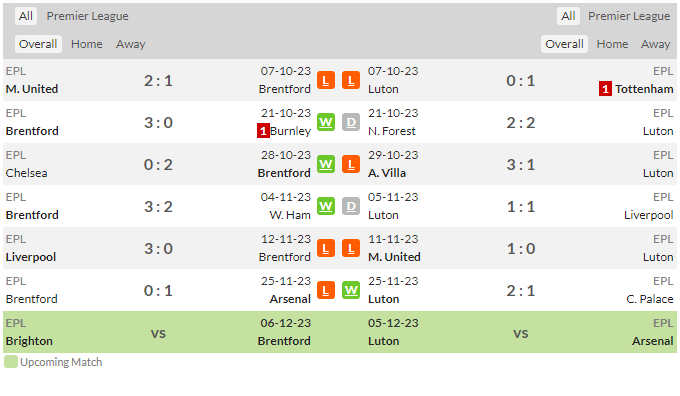Click the gray D badge for Luton vs Liverpool
The width and height of the screenshot is (680, 396).
click(x=351, y=206)
